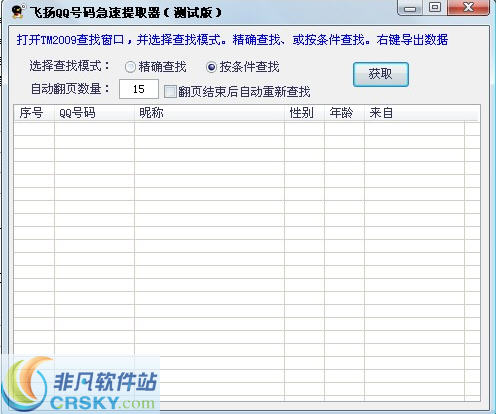Click the 性别 column header
Viewport: 496px width, 414px height.
(304, 113)
